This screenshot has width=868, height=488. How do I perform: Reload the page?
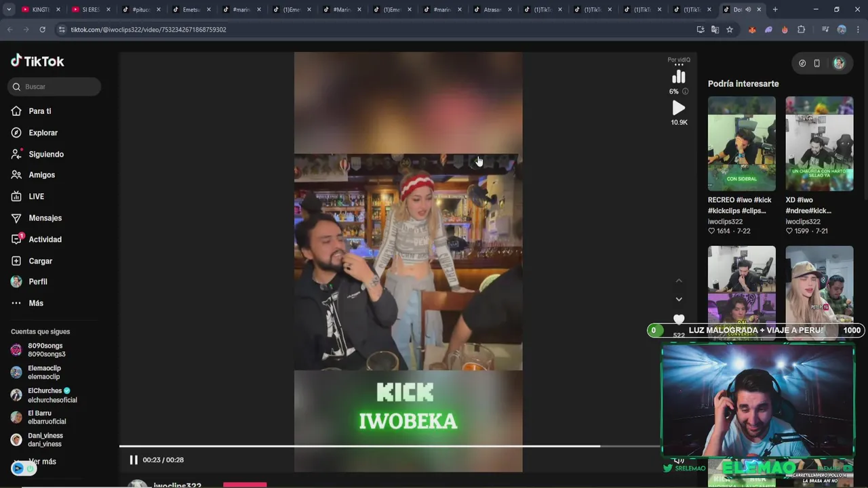pyautogui.click(x=42, y=30)
